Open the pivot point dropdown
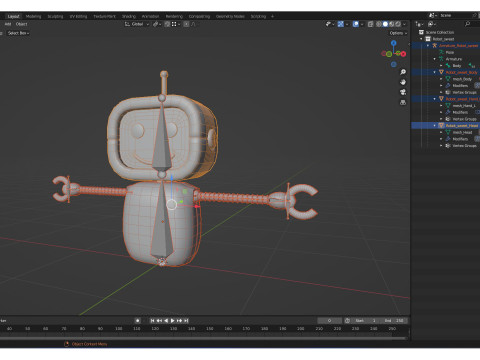 tap(157, 24)
